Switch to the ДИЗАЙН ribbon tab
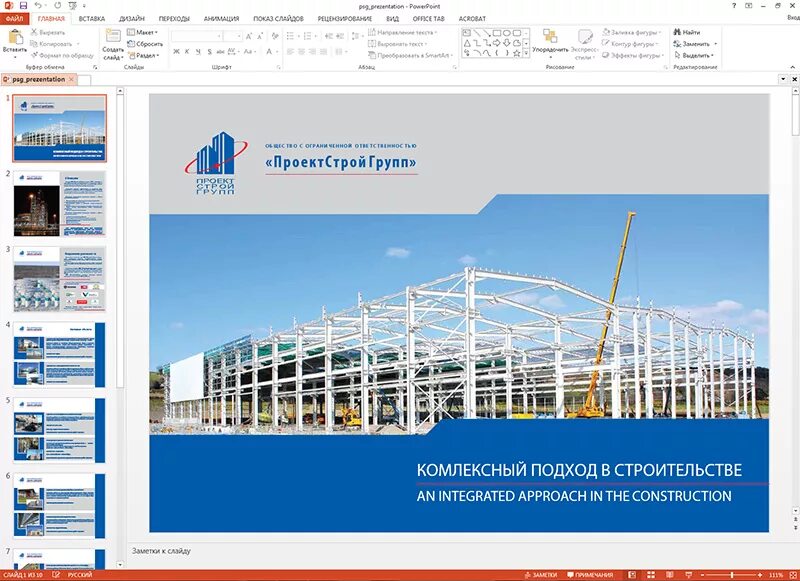Screen dimensions: 800x581 (132, 18)
